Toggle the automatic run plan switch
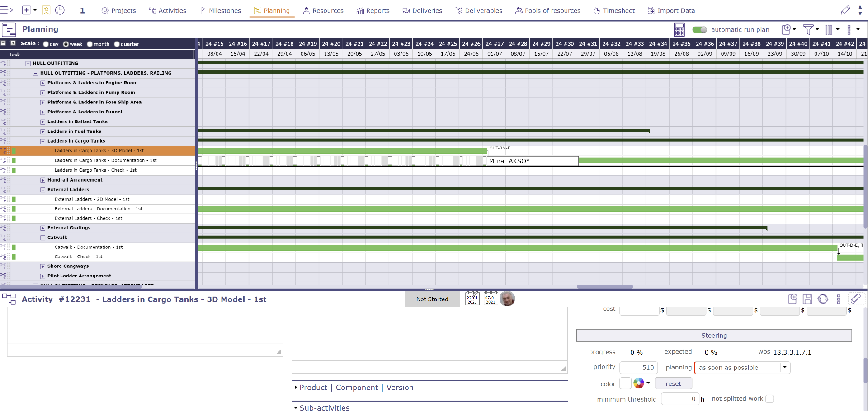Image resolution: width=868 pixels, height=411 pixels. (699, 30)
